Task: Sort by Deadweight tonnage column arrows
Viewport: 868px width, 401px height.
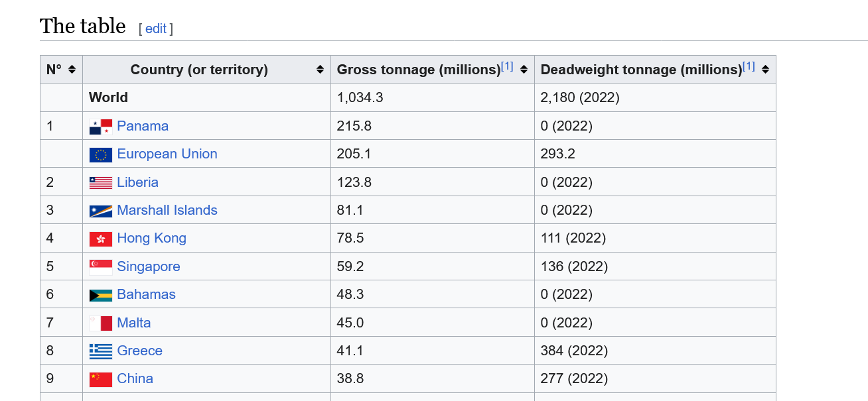Action: point(765,70)
